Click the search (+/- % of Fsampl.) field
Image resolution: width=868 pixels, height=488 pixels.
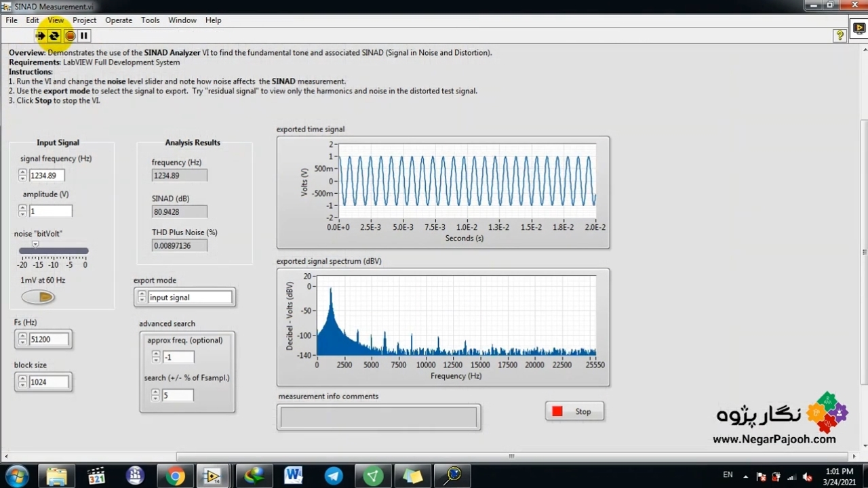(x=177, y=395)
